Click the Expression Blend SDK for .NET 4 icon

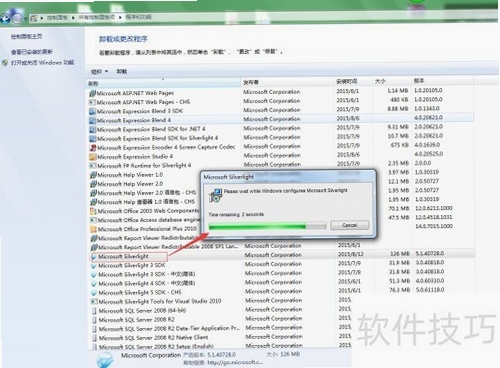[x=92, y=129]
